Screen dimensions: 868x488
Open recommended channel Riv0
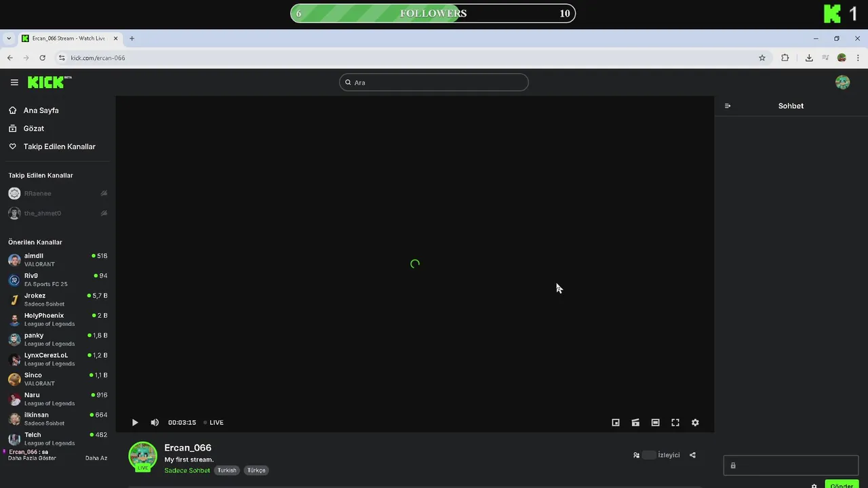58,280
